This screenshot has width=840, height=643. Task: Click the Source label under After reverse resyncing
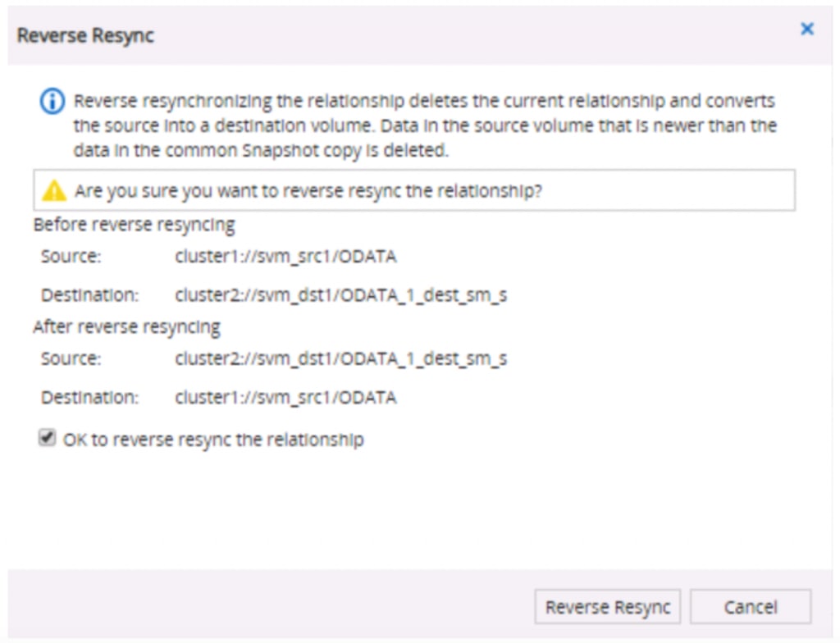(x=71, y=358)
